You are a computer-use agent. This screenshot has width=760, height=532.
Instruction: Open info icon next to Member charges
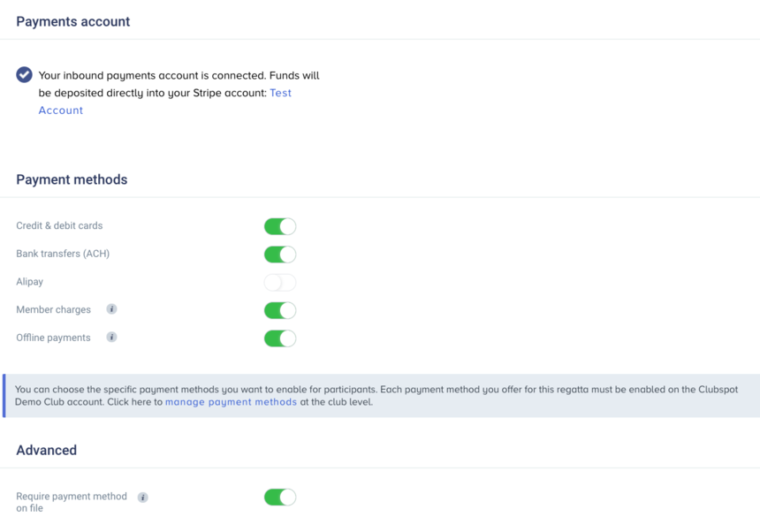pyautogui.click(x=111, y=309)
